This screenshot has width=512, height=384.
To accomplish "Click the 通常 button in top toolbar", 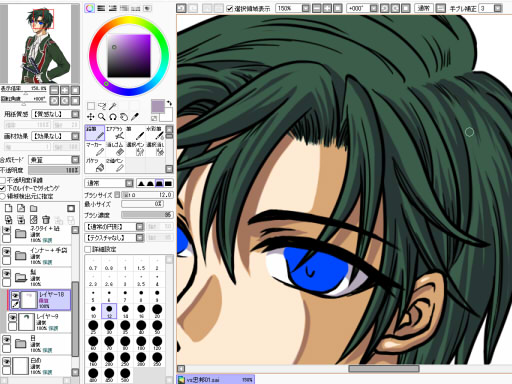I will (x=423, y=8).
